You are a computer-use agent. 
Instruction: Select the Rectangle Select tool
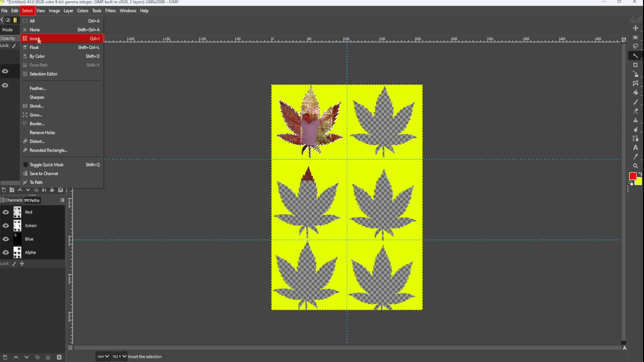point(635,38)
